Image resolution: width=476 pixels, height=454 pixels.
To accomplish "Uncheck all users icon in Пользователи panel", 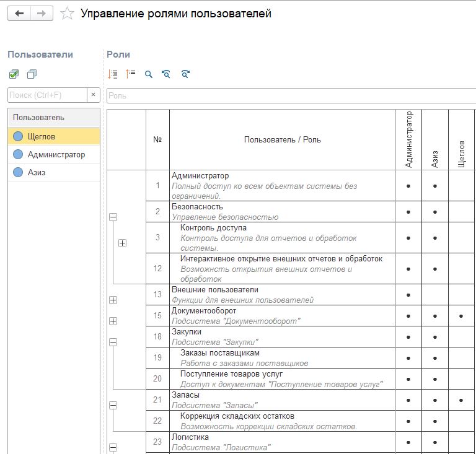I will point(32,74).
